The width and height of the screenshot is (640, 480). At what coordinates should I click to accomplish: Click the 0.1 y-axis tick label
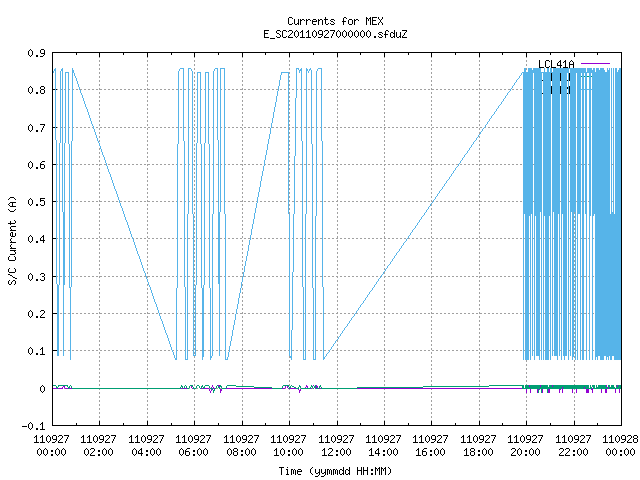(x=36, y=351)
